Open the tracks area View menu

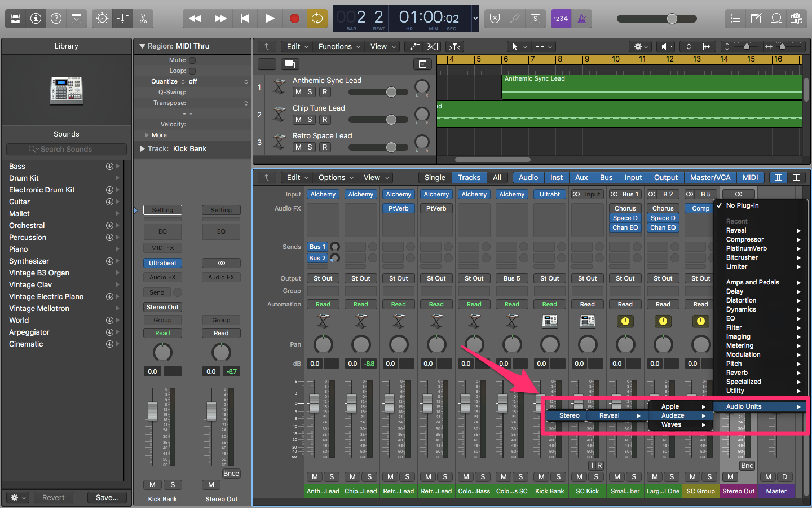click(x=382, y=46)
